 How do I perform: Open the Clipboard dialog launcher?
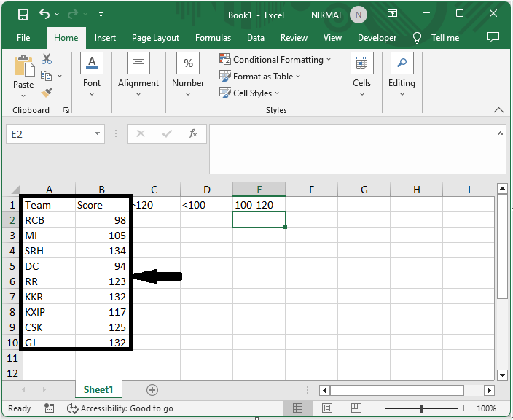pyautogui.click(x=66, y=110)
